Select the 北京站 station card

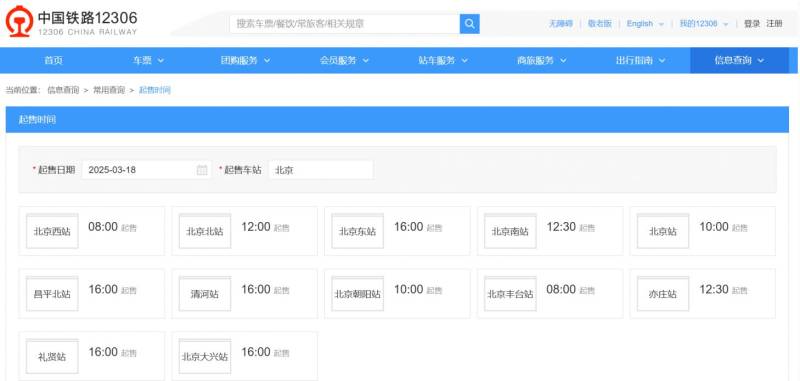pyautogui.click(x=703, y=231)
